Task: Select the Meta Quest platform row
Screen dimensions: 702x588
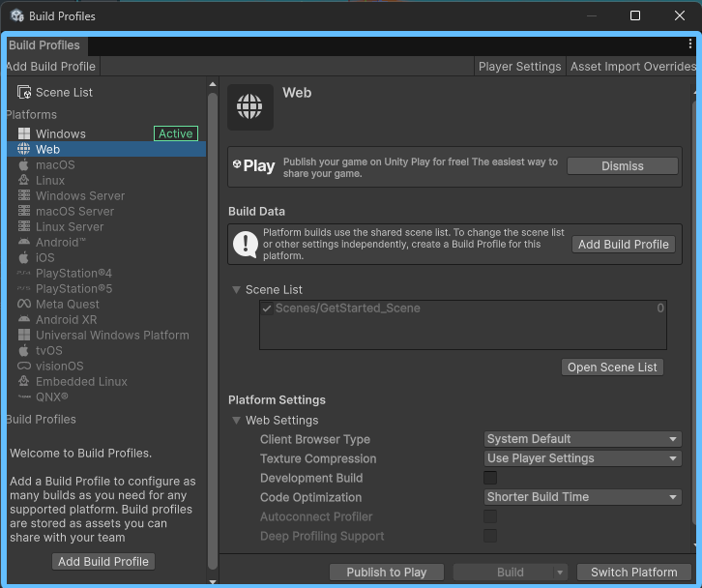Action: coord(106,304)
